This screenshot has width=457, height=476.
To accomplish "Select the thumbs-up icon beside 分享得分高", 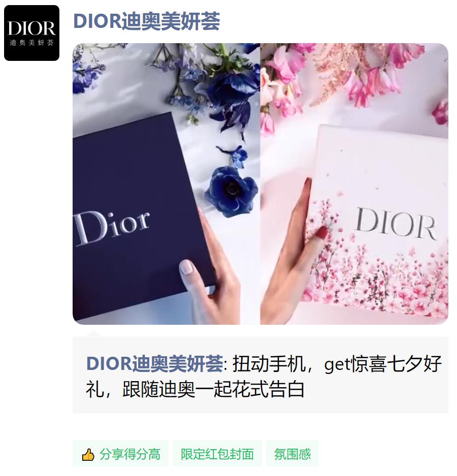I will click(x=88, y=455).
